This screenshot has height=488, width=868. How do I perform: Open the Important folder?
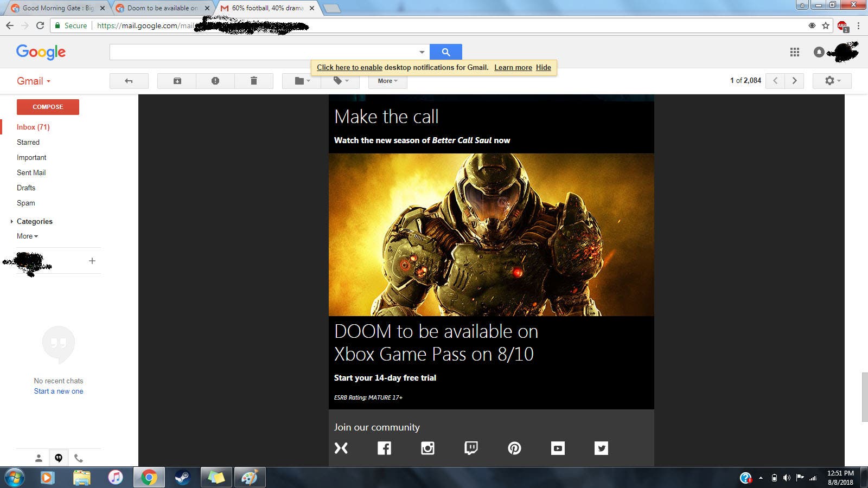click(x=31, y=157)
